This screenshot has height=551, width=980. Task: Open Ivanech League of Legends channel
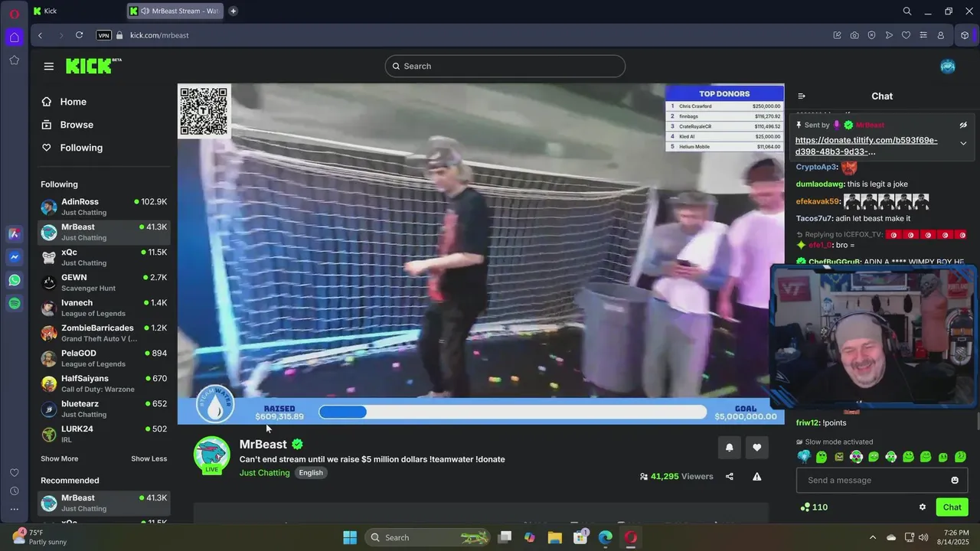pyautogui.click(x=104, y=308)
